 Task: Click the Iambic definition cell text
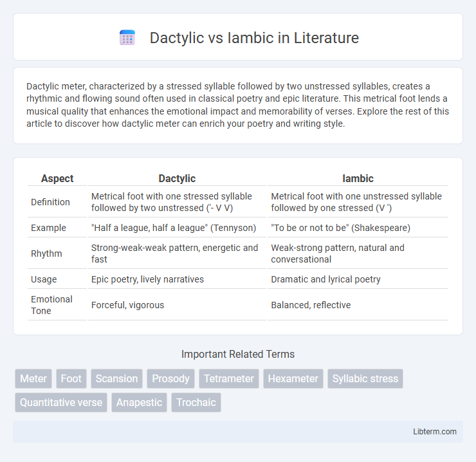tap(356, 202)
